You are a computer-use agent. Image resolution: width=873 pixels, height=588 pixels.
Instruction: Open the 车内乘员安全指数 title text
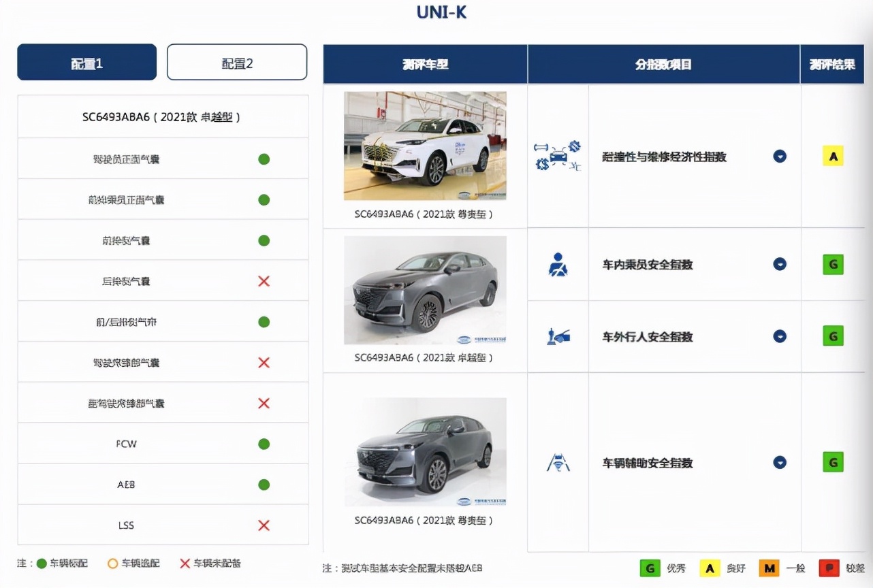click(648, 264)
